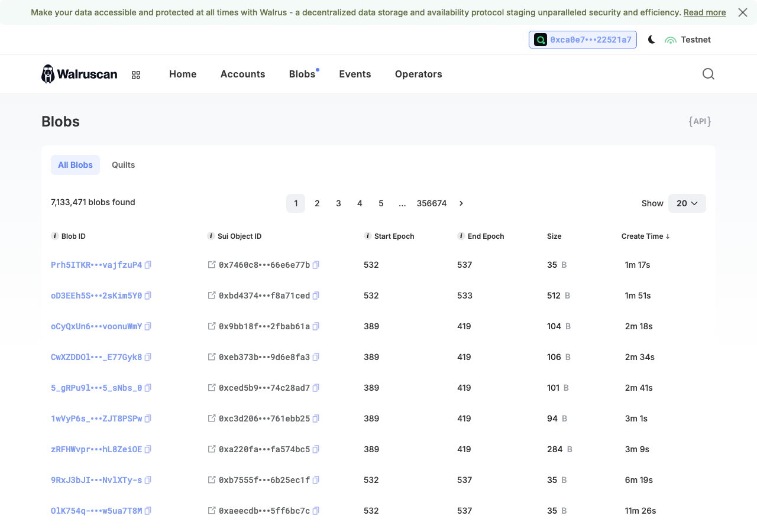The height and width of the screenshot is (532, 757).
Task: Copy blob ID oD3EEh5S•••2sKim5Y0
Action: 148,296
